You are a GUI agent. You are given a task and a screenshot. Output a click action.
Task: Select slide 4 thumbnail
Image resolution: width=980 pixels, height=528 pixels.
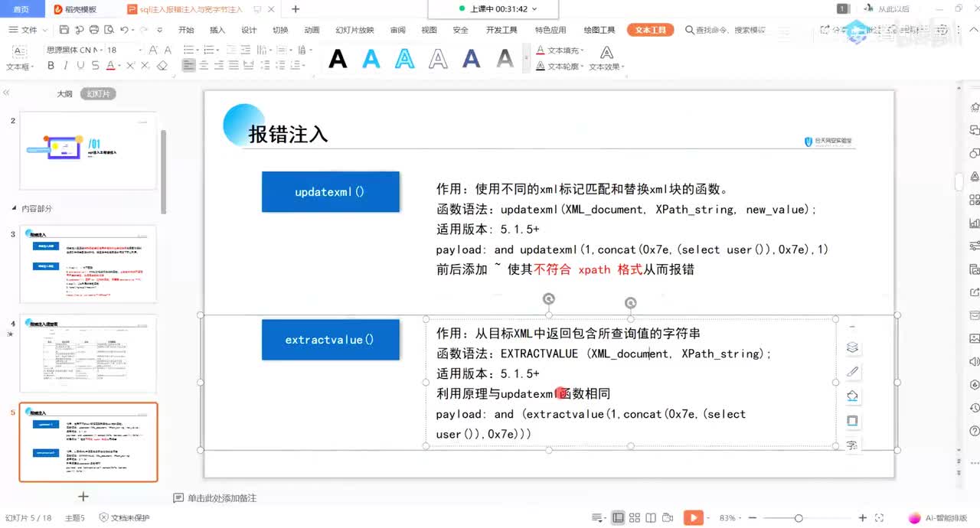click(88, 352)
